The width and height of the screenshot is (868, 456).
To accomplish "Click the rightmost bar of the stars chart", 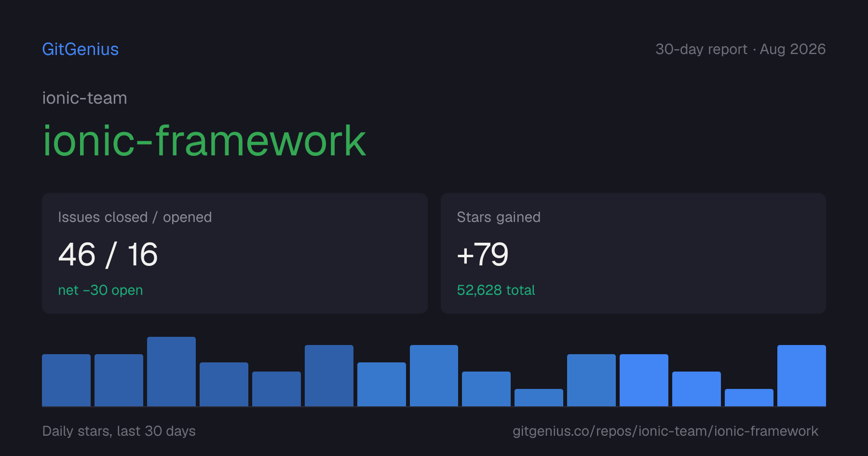I will tap(801, 375).
